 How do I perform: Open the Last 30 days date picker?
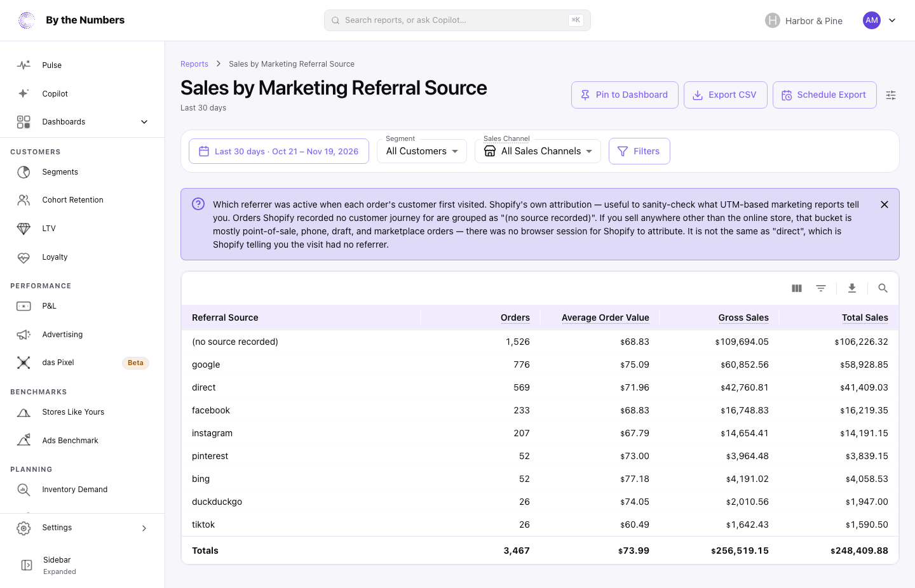[x=279, y=151]
